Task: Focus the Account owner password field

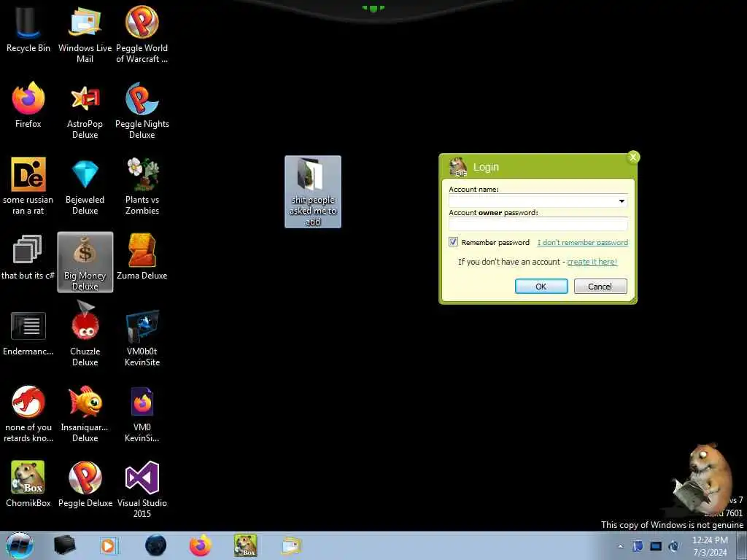Action: point(538,224)
